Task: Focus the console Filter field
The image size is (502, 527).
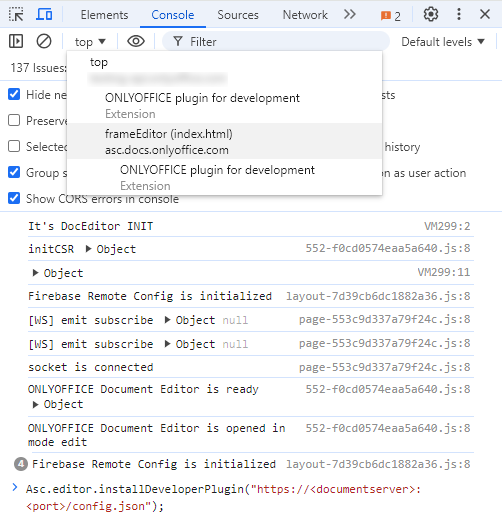Action: point(276,42)
